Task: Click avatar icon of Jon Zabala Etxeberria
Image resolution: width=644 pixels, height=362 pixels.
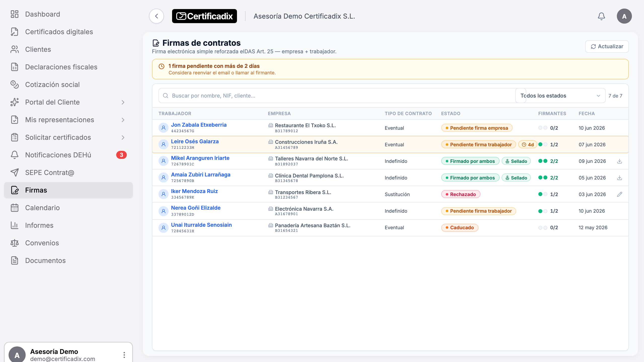Action: point(164,128)
